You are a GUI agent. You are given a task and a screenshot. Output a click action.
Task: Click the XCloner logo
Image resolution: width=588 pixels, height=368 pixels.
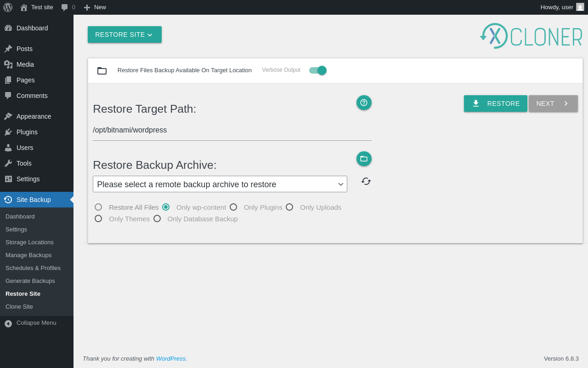531,36
